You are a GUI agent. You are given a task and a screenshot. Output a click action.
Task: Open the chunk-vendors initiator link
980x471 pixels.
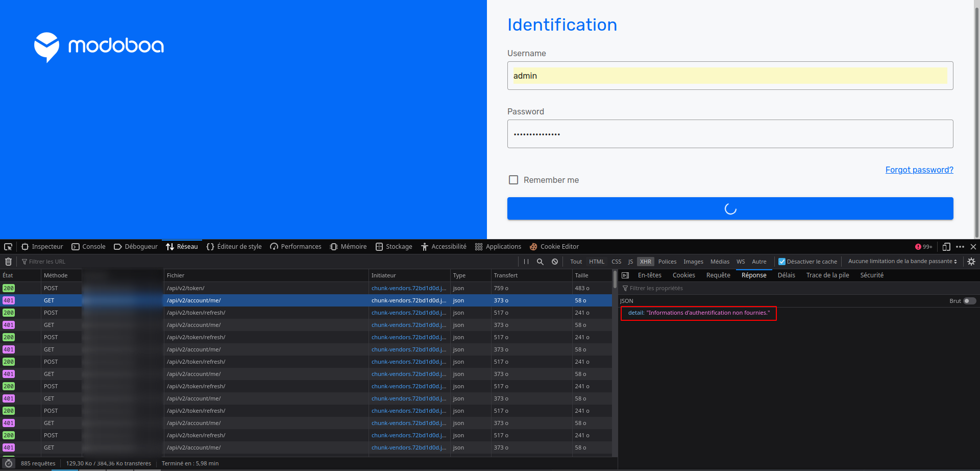click(x=408, y=300)
